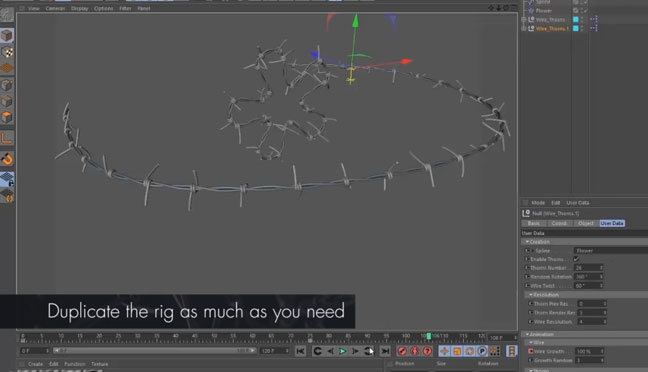The image size is (648, 372).
Task: Click the Spline link field showing Flower
Action: coord(611,250)
